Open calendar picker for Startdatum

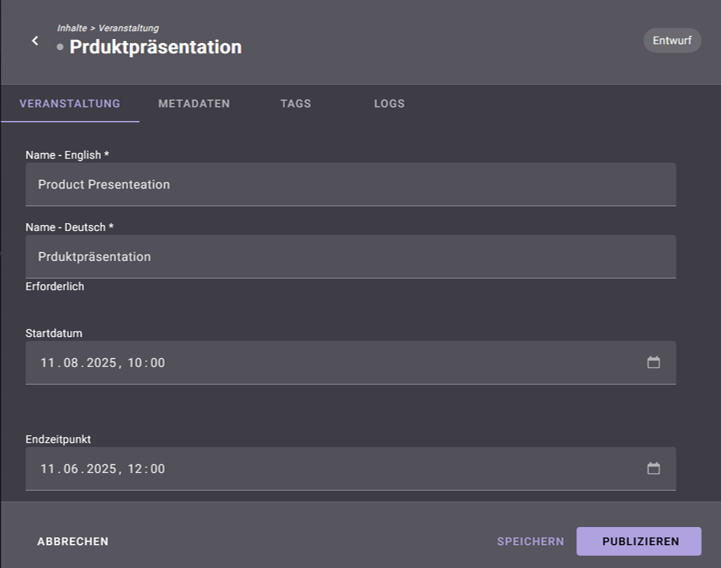(x=653, y=362)
